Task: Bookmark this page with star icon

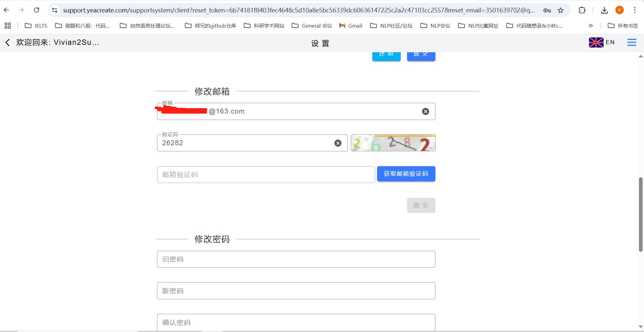Action: (x=560, y=10)
